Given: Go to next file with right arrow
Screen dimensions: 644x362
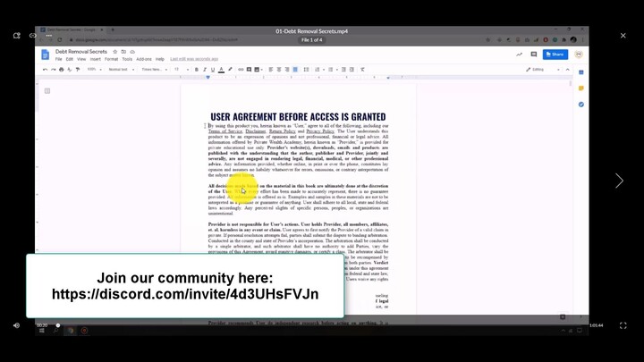Looking at the screenshot, I should click(x=618, y=181).
